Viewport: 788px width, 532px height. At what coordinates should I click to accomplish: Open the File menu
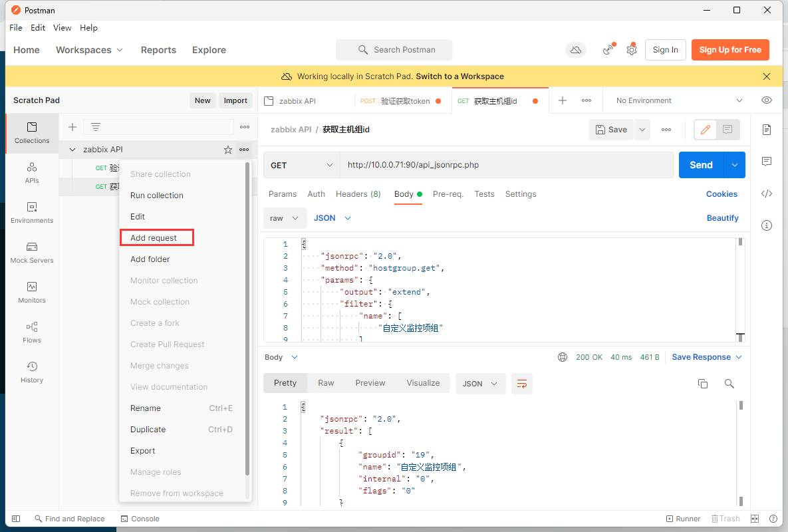[15, 28]
